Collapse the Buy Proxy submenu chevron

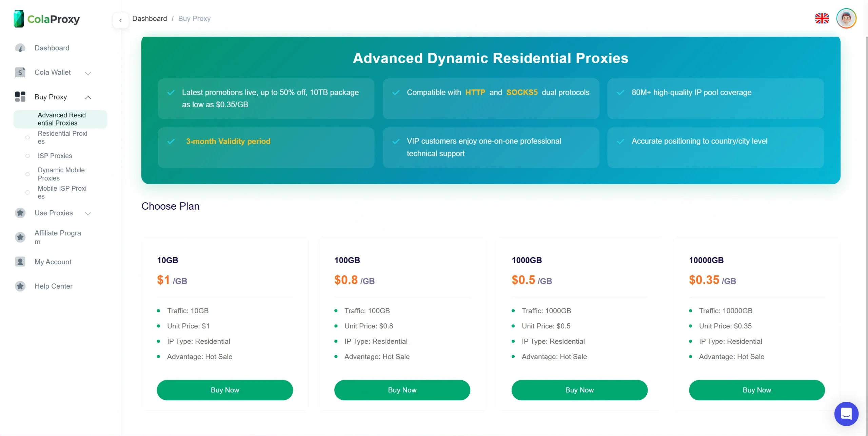[x=88, y=97]
